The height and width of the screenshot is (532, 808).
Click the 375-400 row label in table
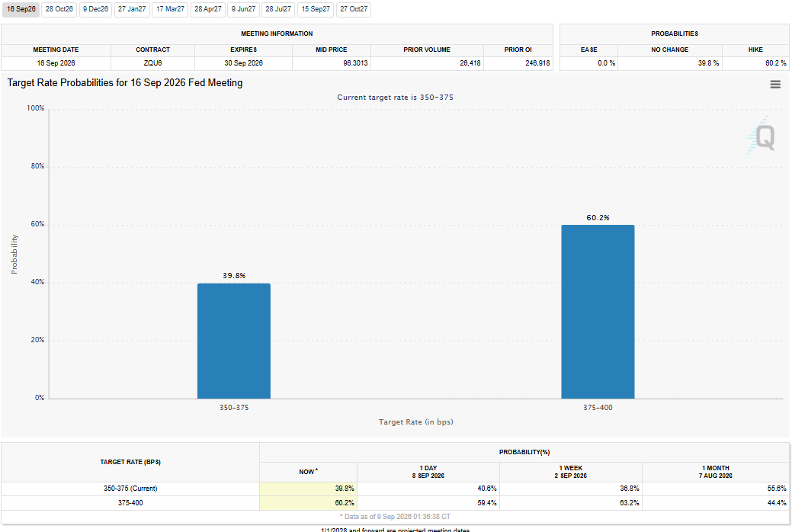pos(130,503)
